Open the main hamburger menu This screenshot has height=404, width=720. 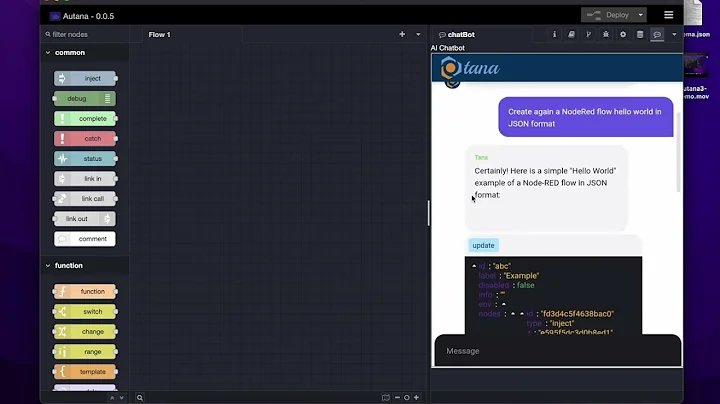pos(669,15)
